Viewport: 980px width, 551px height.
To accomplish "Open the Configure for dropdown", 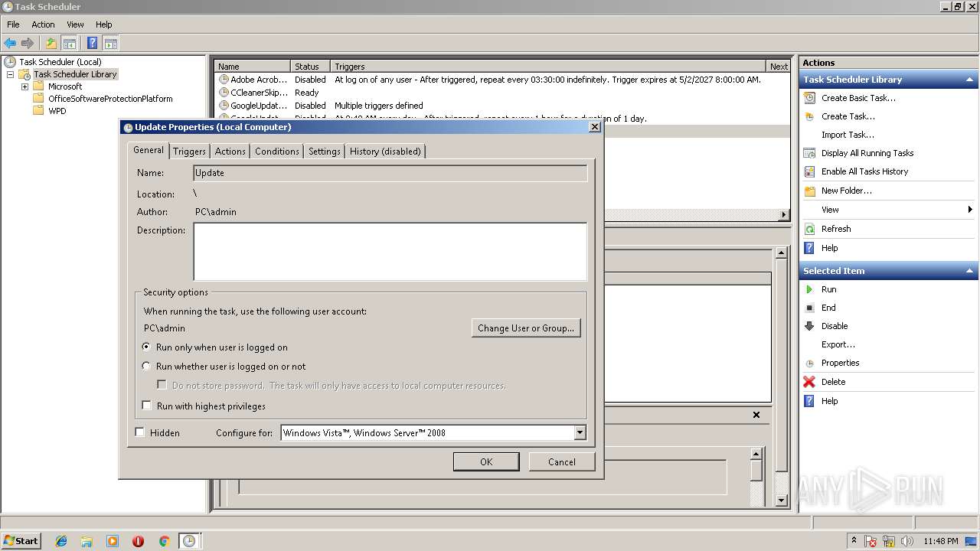I will [x=580, y=432].
